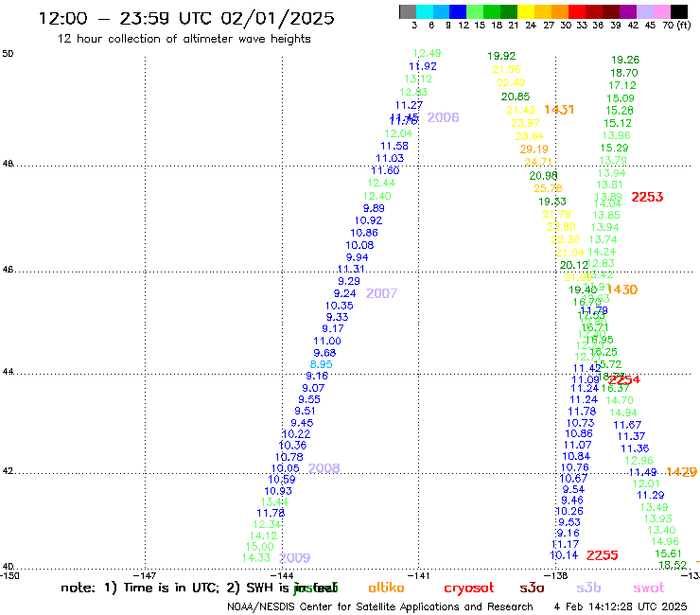Click the wave height value '22.49'
Image resolution: width=700 pixels, height=615 pixels.
coord(511,82)
